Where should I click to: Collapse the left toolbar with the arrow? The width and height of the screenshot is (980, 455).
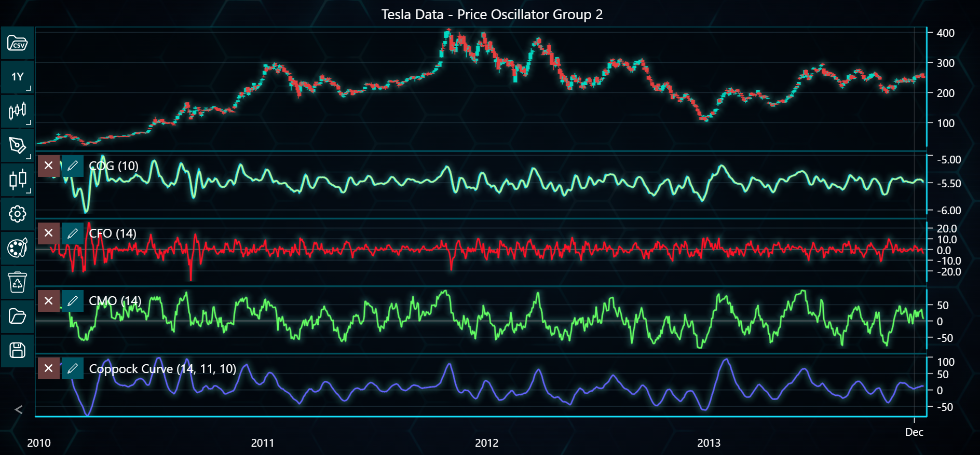point(19,410)
